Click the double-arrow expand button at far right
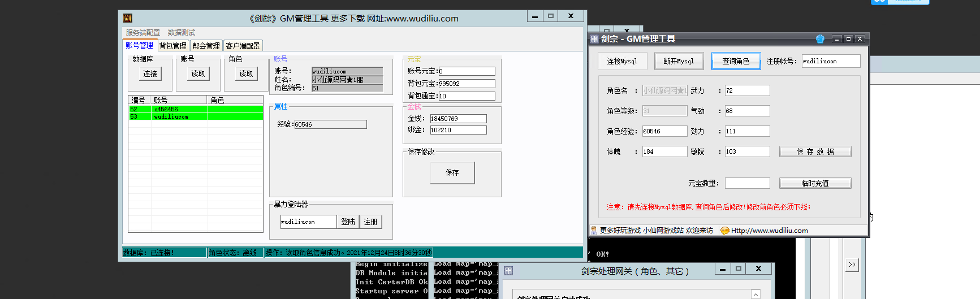The image size is (980, 299). [852, 265]
